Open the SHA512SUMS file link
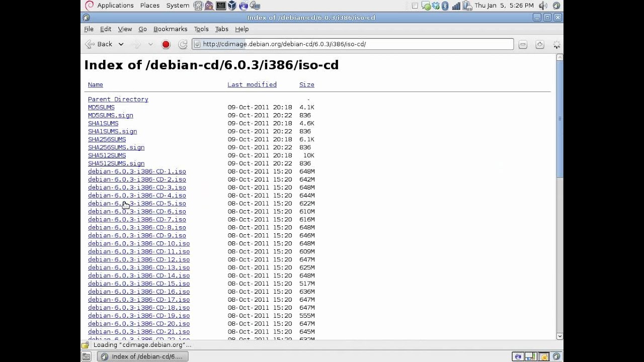Image resolution: width=644 pixels, height=362 pixels. pyautogui.click(x=107, y=155)
